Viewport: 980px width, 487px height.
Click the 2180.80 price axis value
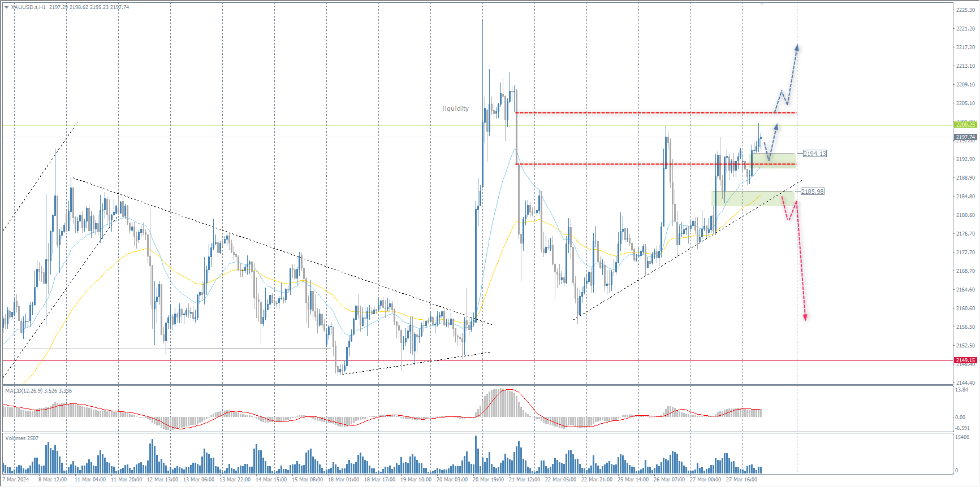965,215
